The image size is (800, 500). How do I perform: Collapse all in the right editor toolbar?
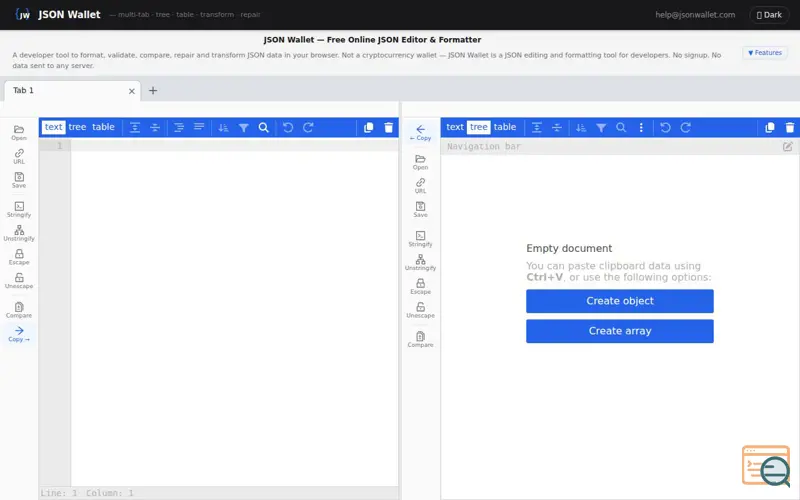557,128
